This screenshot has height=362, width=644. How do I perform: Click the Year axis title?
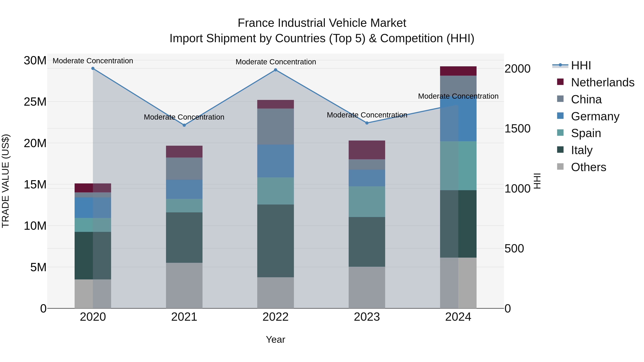(x=275, y=340)
